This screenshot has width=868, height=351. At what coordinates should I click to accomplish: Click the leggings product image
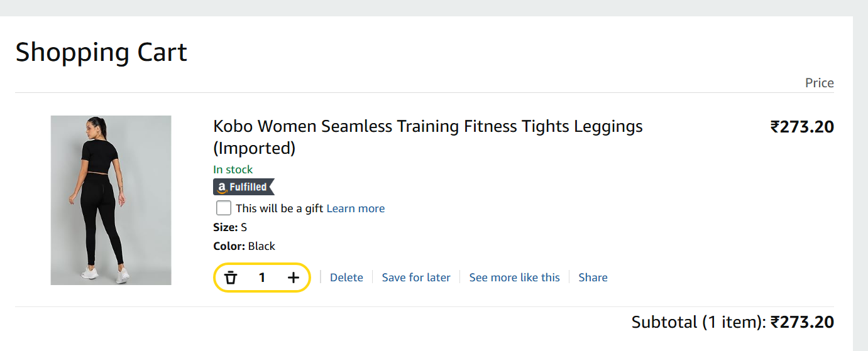tap(111, 200)
